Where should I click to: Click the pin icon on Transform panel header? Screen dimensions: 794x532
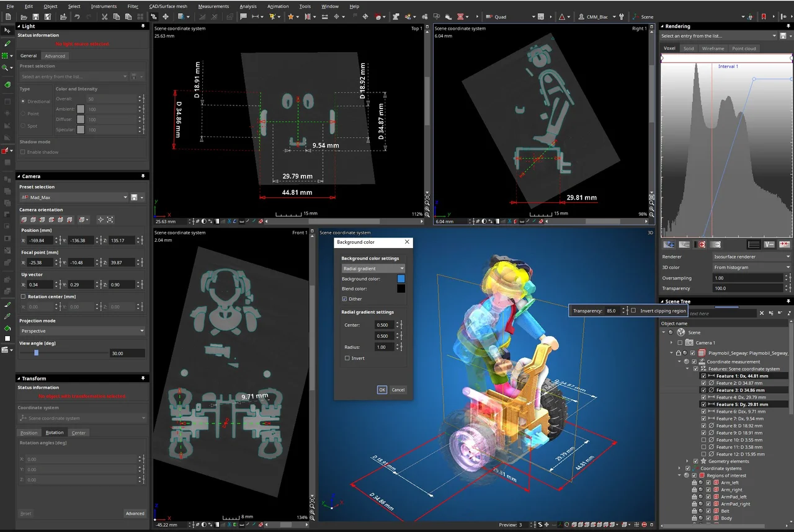click(x=144, y=378)
